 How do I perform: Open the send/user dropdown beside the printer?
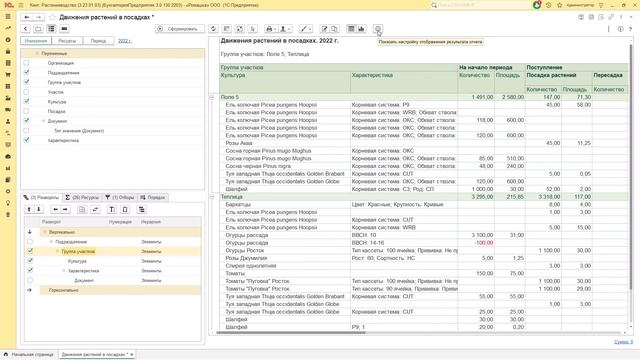(285, 29)
